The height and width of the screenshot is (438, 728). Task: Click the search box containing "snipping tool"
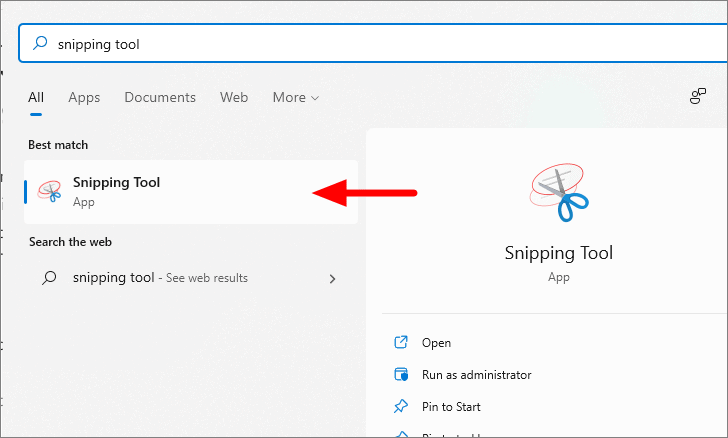373,43
